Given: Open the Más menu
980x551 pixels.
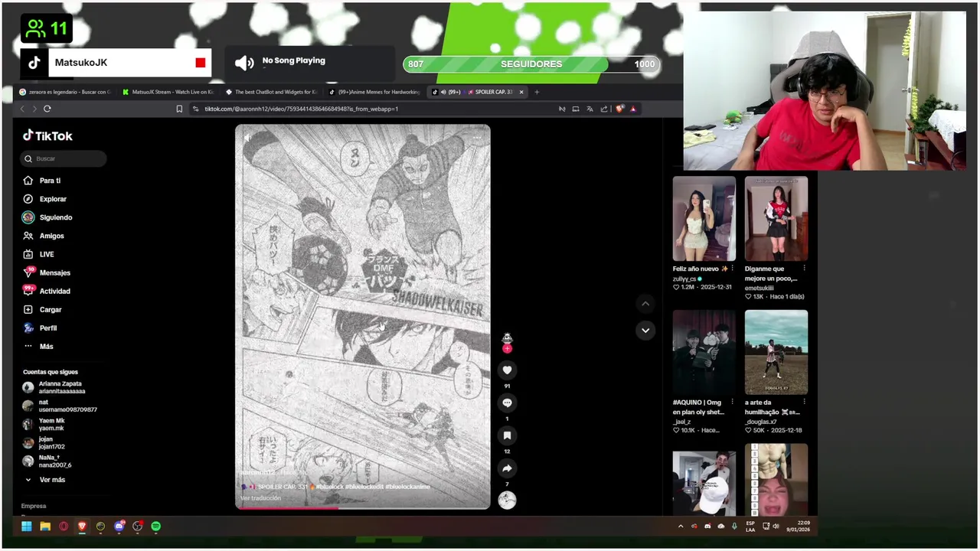Looking at the screenshot, I should [38, 346].
